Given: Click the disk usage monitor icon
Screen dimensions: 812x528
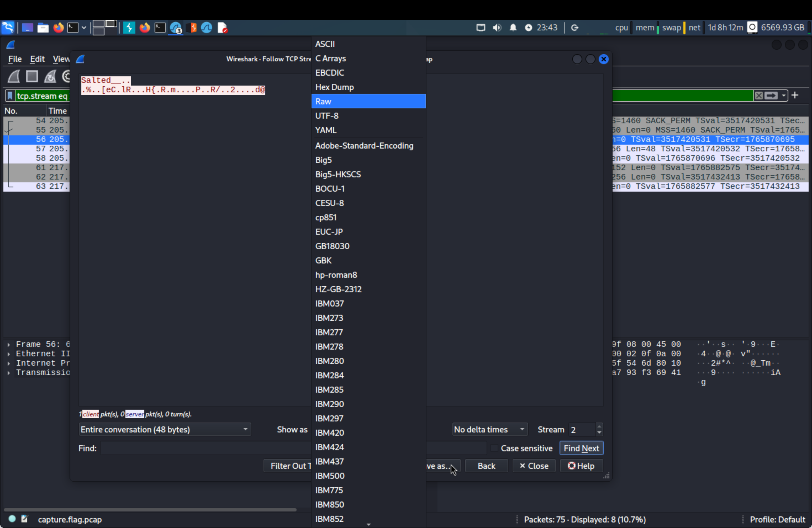Looking at the screenshot, I should point(752,27).
